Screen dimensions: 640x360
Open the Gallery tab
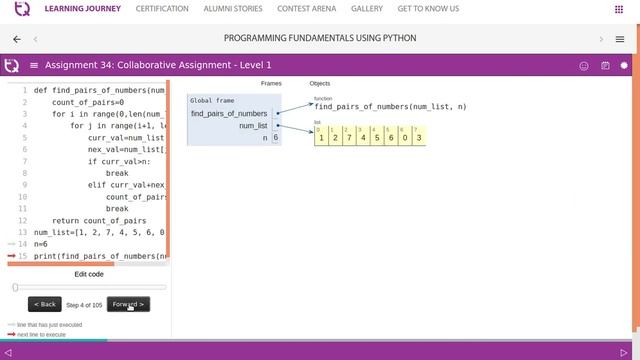pos(367,9)
